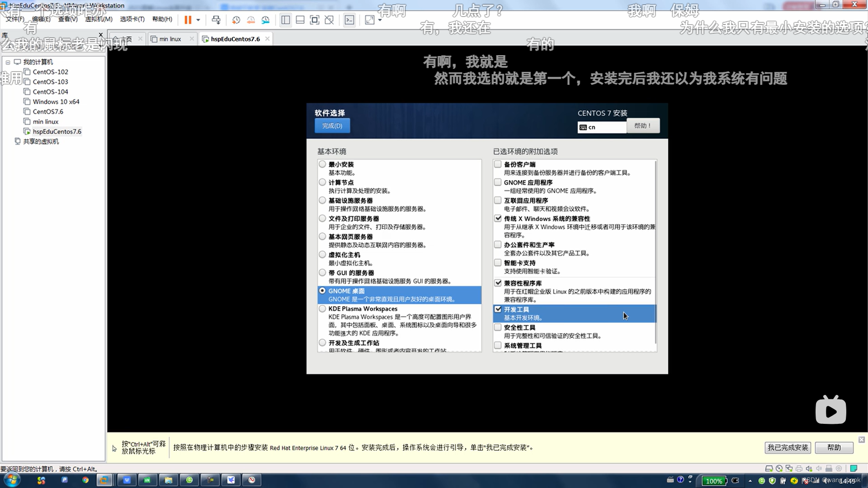
Task: Open the 虚拟机(M) menu
Action: coord(99,19)
